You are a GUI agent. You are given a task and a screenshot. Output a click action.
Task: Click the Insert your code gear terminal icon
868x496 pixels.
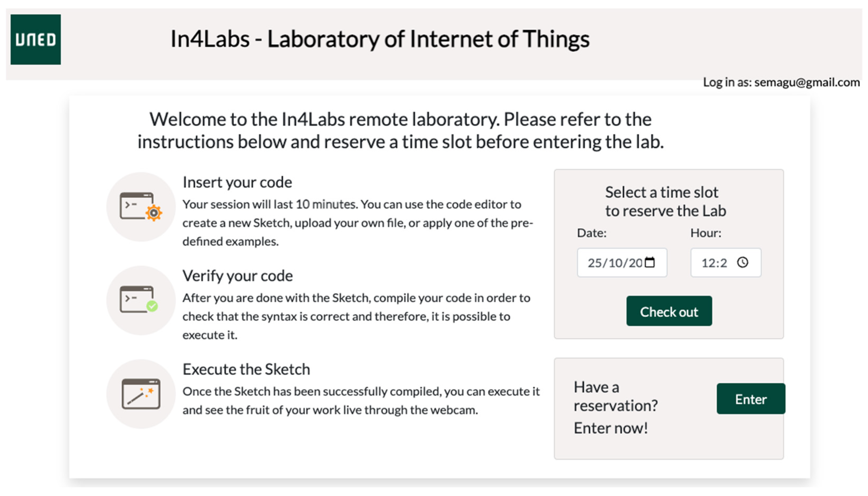point(141,207)
